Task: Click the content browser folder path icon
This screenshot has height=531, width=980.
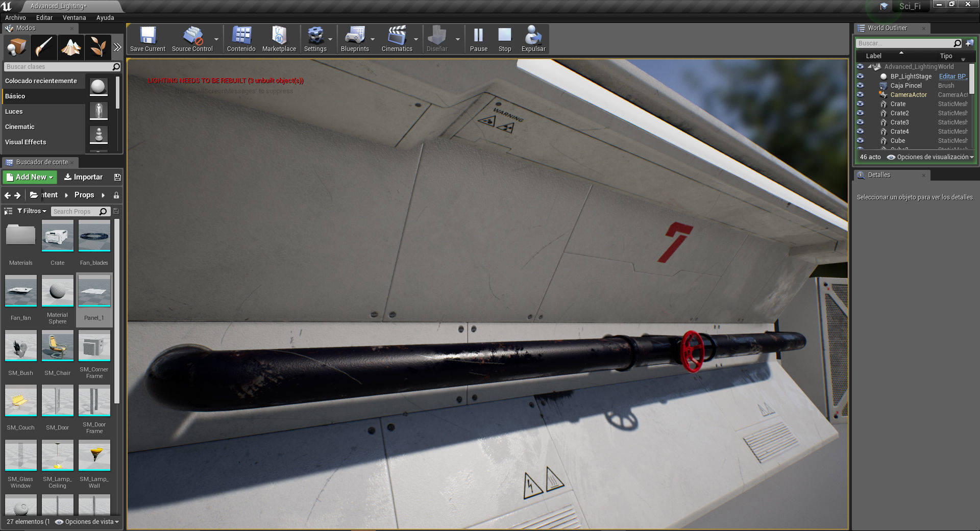Action: (x=34, y=195)
